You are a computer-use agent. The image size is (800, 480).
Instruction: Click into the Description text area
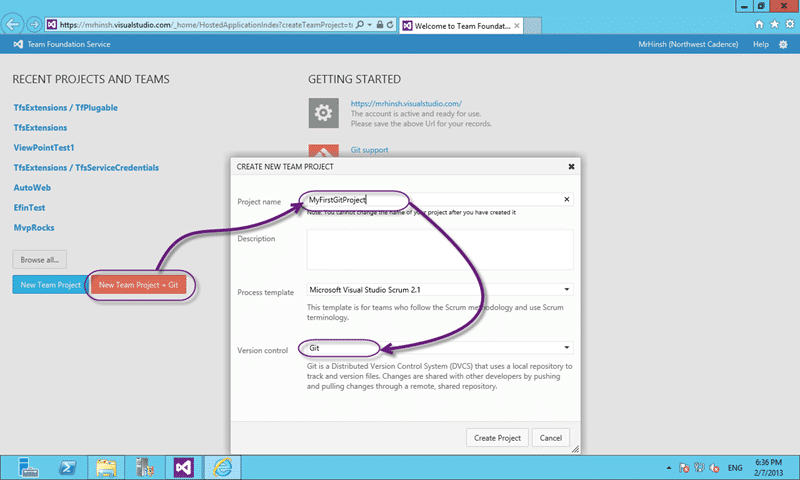[x=440, y=249]
